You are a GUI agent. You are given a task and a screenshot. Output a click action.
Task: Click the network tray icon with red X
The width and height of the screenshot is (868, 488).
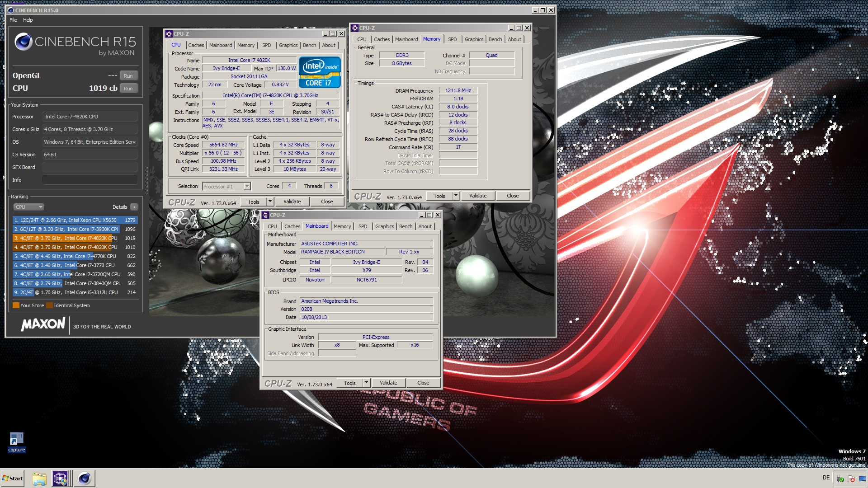pos(851,479)
